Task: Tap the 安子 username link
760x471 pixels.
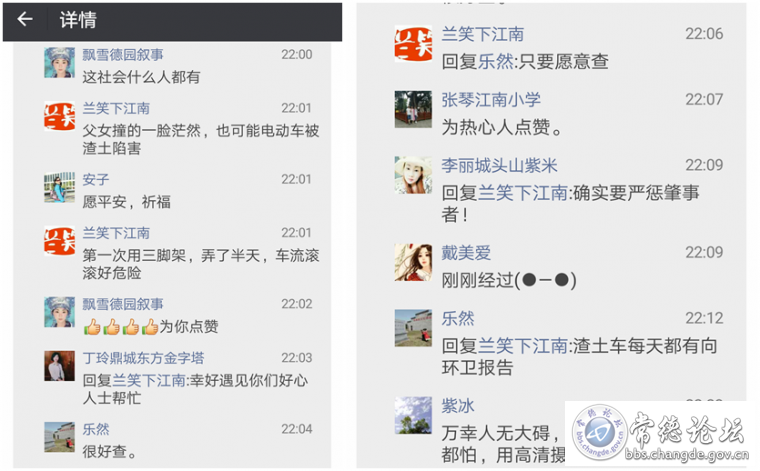Action: [95, 179]
